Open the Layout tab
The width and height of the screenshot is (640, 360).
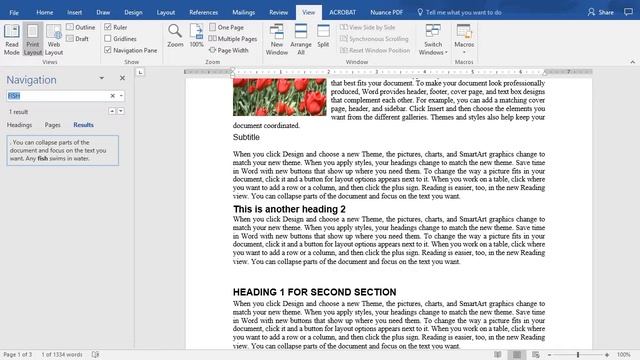click(166, 12)
